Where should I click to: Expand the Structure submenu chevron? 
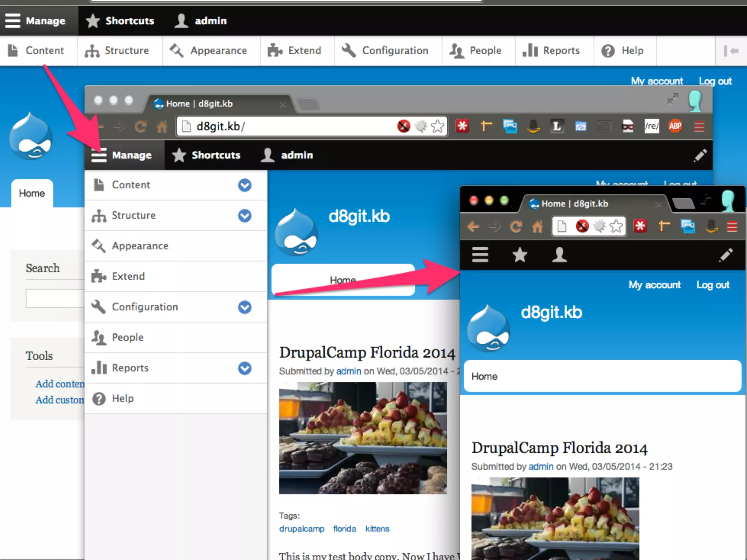coord(245,215)
